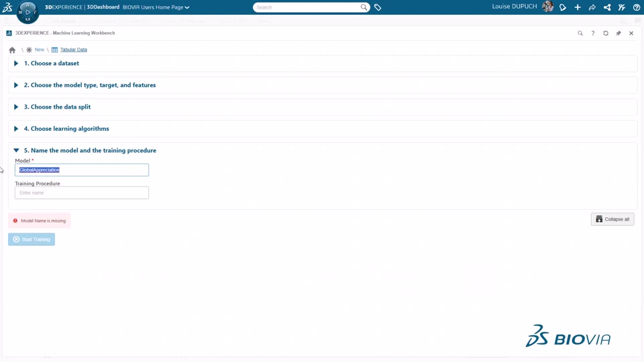Click Louise DUPUCH profile avatar
The height and width of the screenshot is (362, 644).
pos(547,7)
